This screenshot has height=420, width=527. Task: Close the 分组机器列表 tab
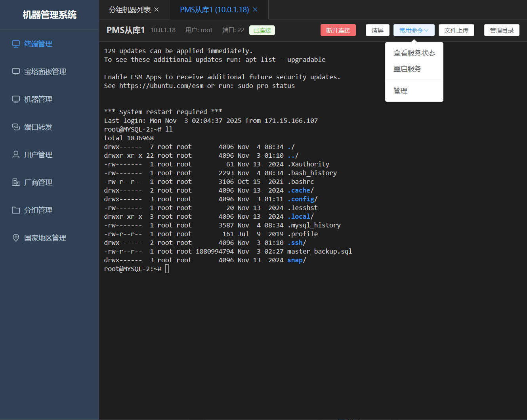[157, 10]
